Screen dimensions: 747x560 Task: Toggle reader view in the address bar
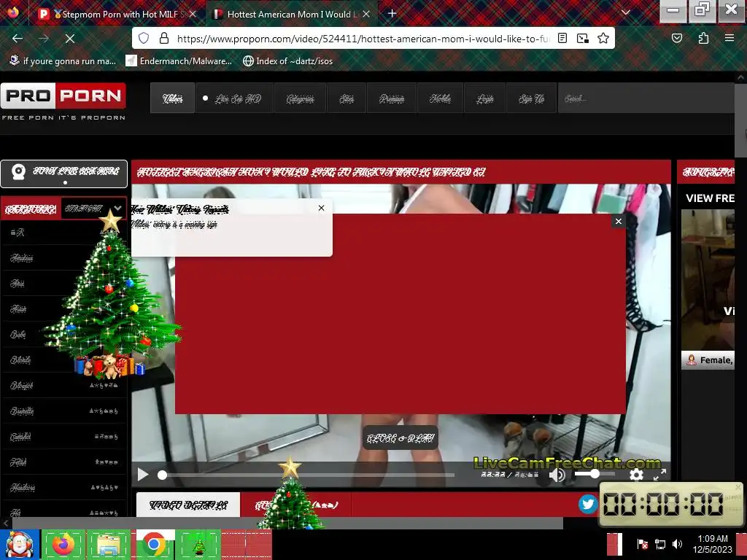pos(562,38)
